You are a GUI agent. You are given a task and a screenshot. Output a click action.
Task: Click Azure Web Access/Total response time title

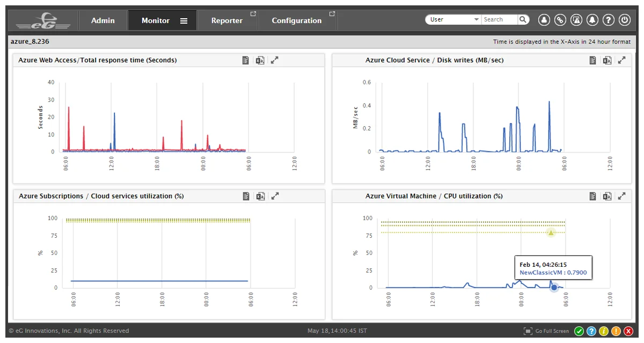98,60
